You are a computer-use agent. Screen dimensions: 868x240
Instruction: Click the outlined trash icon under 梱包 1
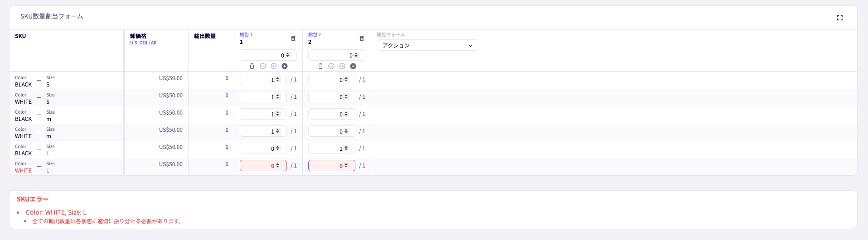252,66
